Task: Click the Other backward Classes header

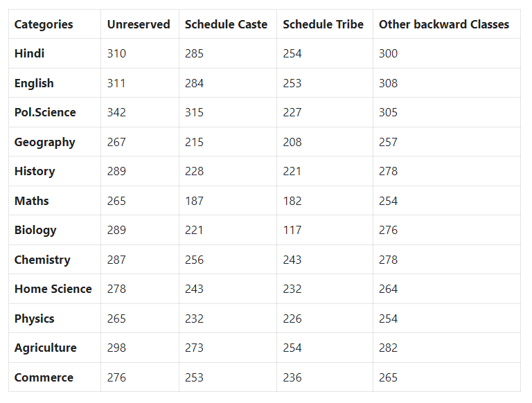Action: tap(444, 24)
